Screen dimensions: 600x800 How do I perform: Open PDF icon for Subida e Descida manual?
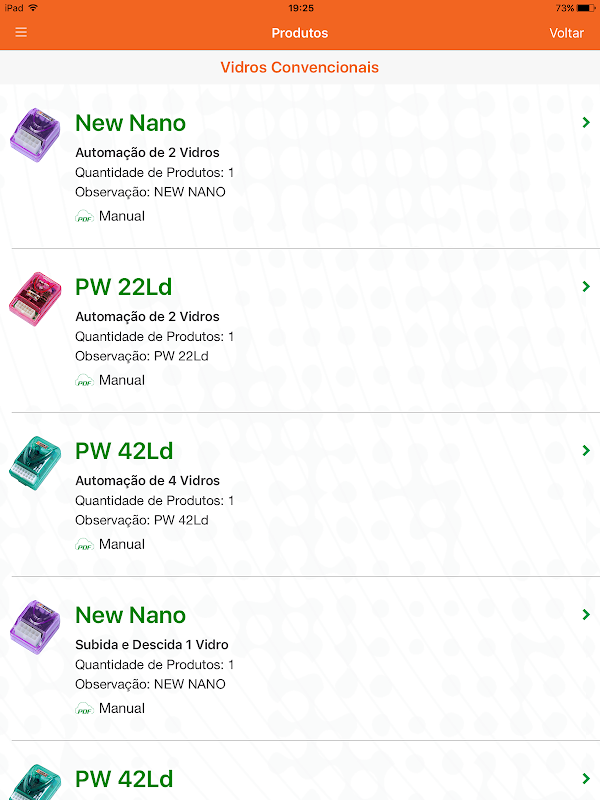85,709
